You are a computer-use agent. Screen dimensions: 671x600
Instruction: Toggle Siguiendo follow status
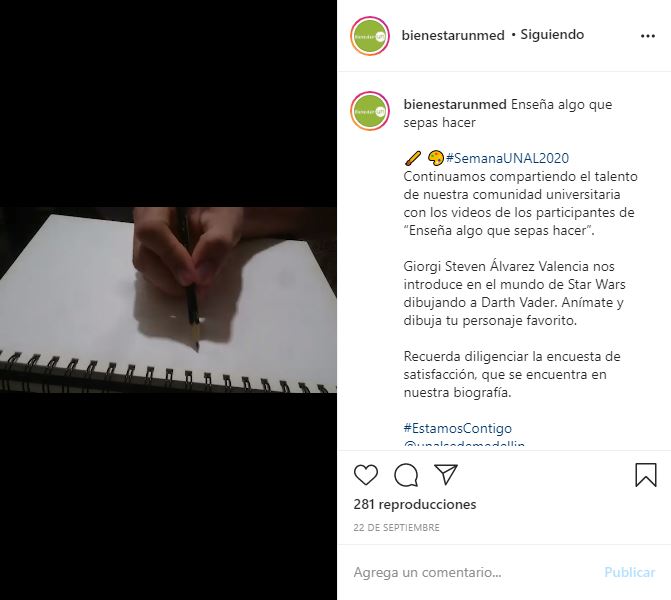pyautogui.click(x=552, y=35)
